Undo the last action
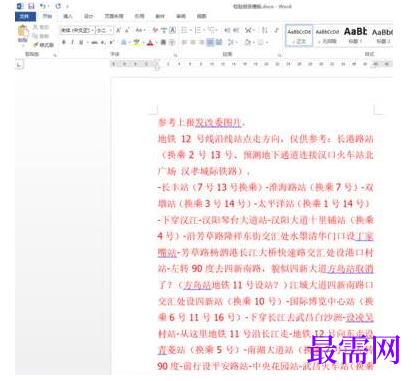The width and height of the screenshot is (419, 381). pyautogui.click(x=43, y=6)
